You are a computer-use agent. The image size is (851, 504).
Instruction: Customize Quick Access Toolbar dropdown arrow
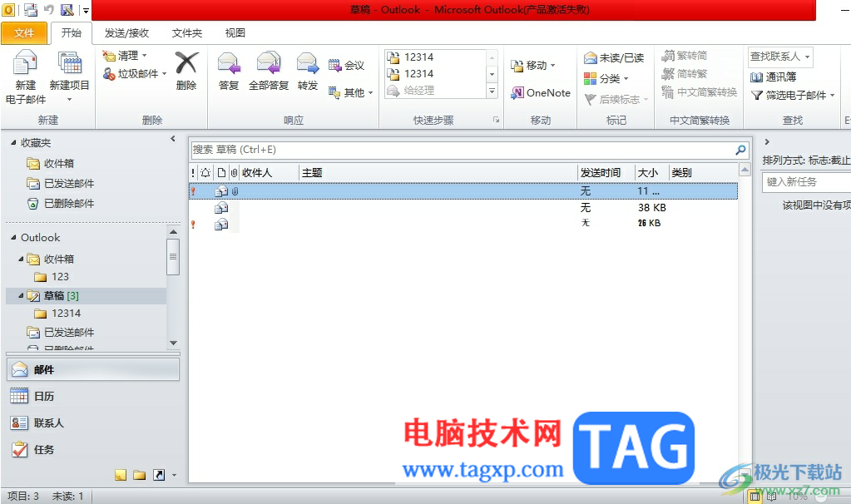point(86,10)
